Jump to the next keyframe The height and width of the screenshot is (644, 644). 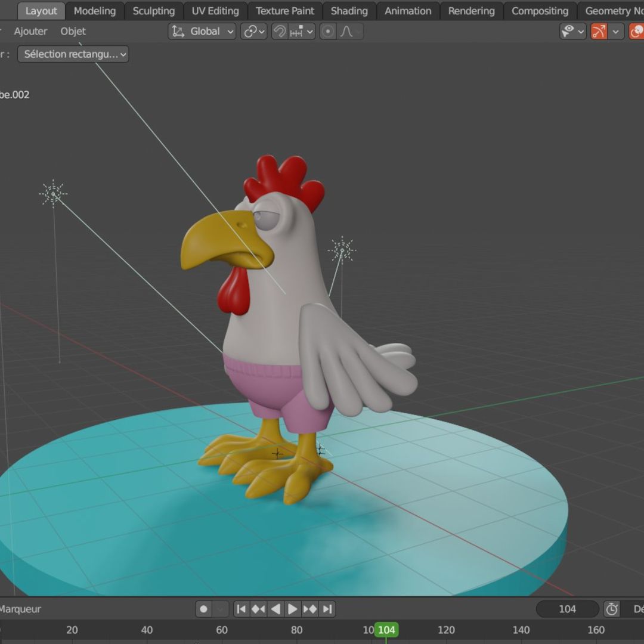pos(310,609)
